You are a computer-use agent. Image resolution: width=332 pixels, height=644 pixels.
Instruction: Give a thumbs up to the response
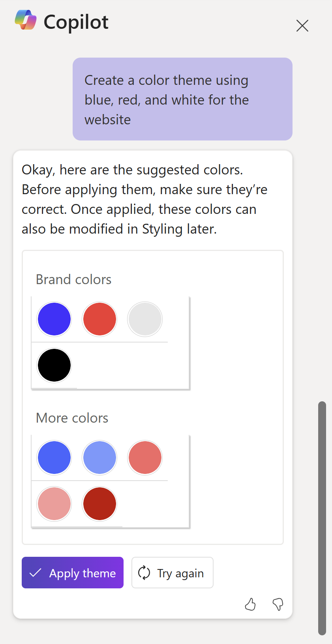coord(250,604)
